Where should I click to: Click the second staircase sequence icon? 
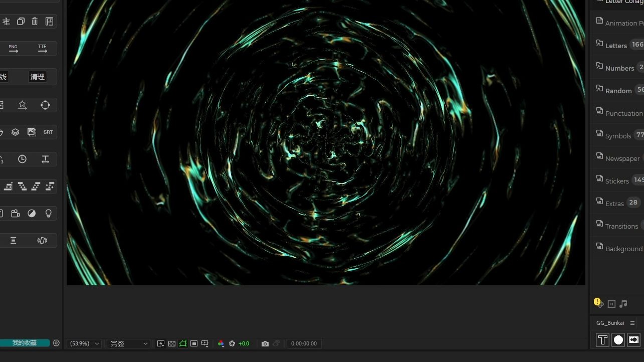(22, 186)
